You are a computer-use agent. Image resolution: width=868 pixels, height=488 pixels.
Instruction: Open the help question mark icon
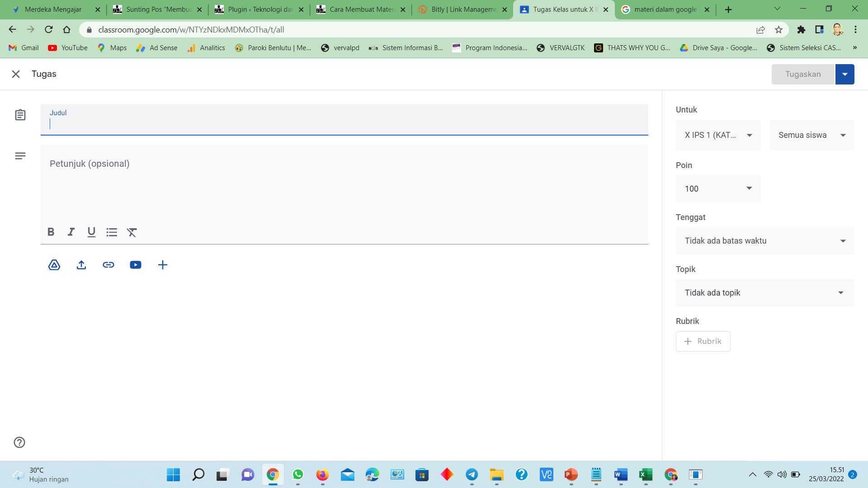19,442
